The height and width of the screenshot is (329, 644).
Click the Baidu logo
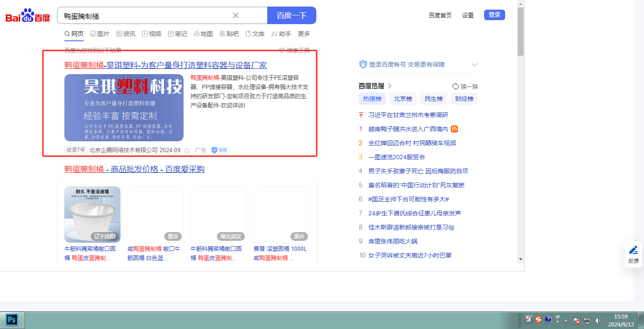pyautogui.click(x=28, y=16)
